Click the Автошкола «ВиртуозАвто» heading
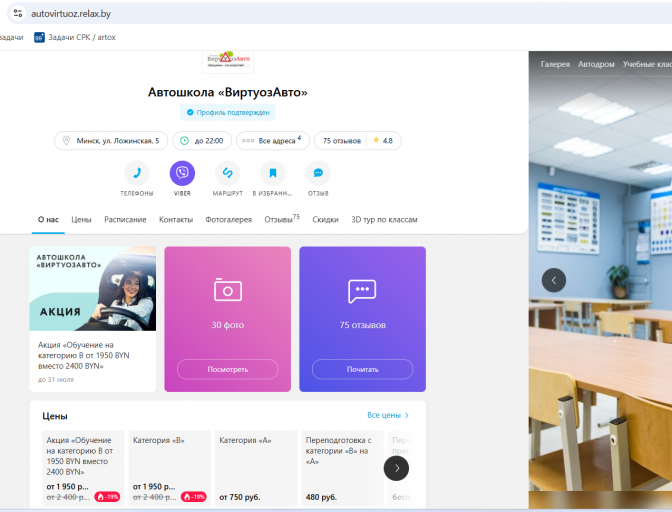Screen dimensions: 672x512 pyautogui.click(x=228, y=93)
